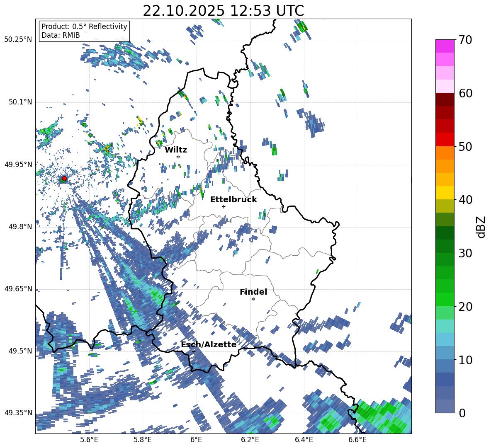The width and height of the screenshot is (491, 448).
Task: Click the 50.1°N latitude label
Action: (20, 102)
